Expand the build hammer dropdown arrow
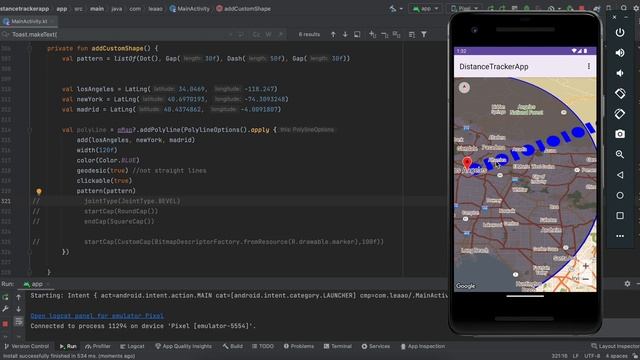Viewport: 640px width, 360px height. click(x=401, y=9)
